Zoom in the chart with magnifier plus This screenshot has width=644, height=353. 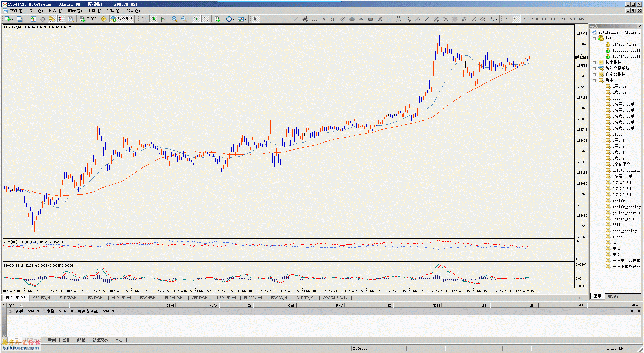coord(174,19)
